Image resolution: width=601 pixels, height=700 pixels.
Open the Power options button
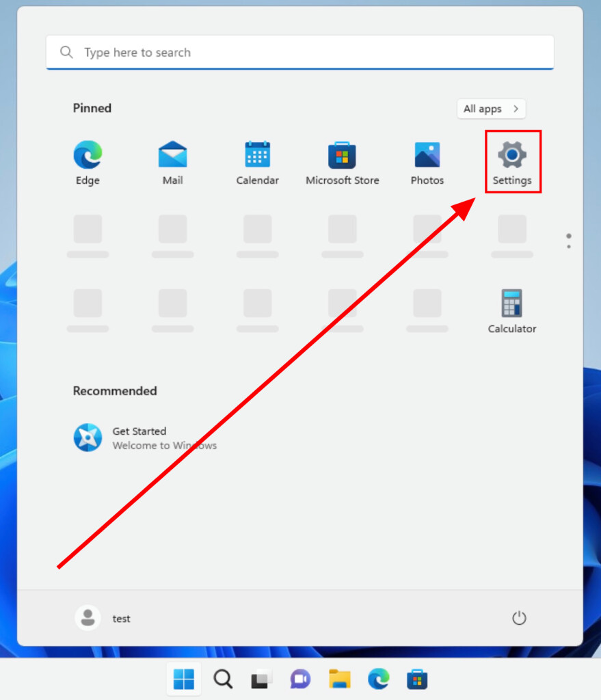pos(519,618)
